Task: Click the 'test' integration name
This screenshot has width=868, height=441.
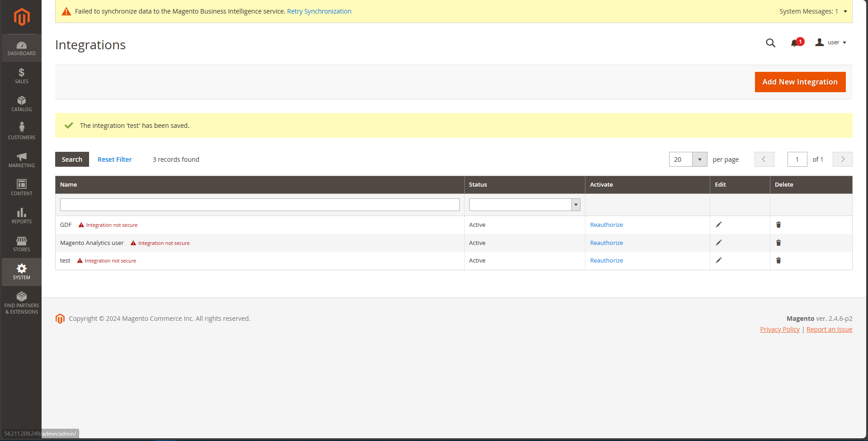Action: [x=65, y=261]
